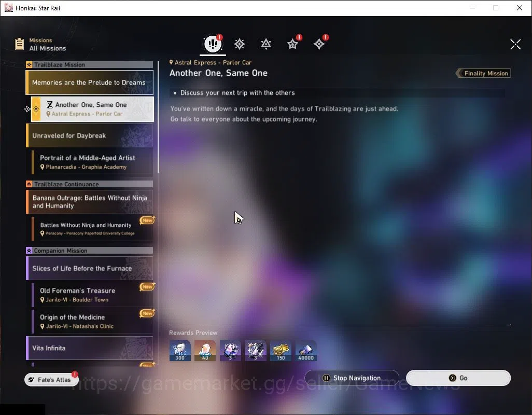Click the Missions clipboard icon
Viewport: 532px width, 415px height.
click(x=19, y=44)
